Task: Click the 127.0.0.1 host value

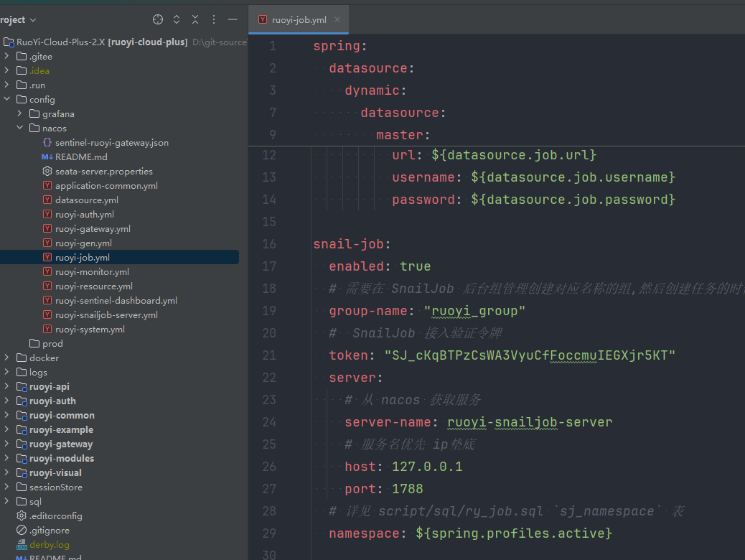Action: tap(426, 467)
